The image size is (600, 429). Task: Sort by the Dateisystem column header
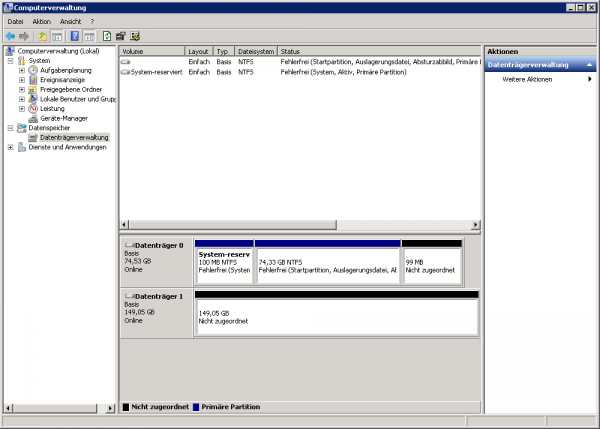coord(255,50)
